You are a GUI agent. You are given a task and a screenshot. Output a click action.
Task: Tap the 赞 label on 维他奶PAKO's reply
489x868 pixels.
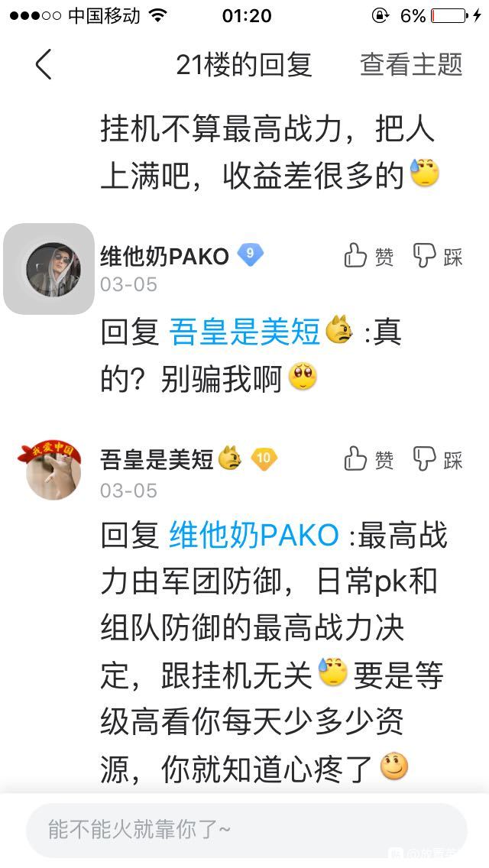tap(384, 257)
